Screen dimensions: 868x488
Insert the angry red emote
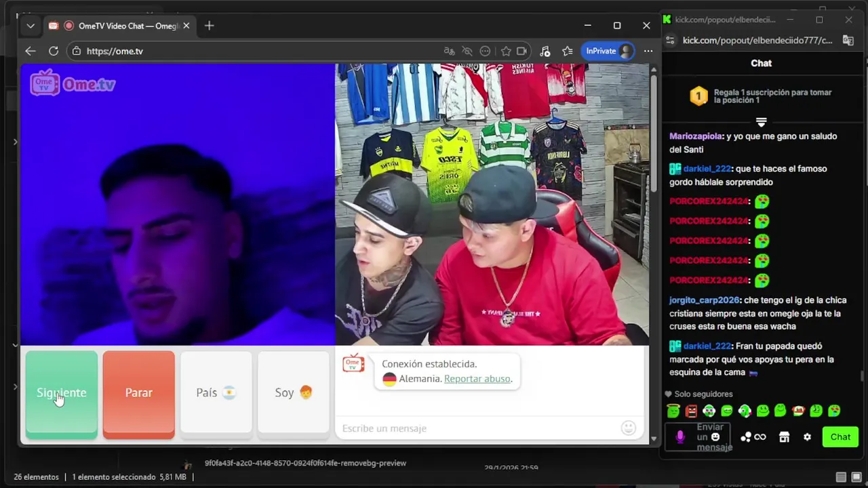pos(691,411)
